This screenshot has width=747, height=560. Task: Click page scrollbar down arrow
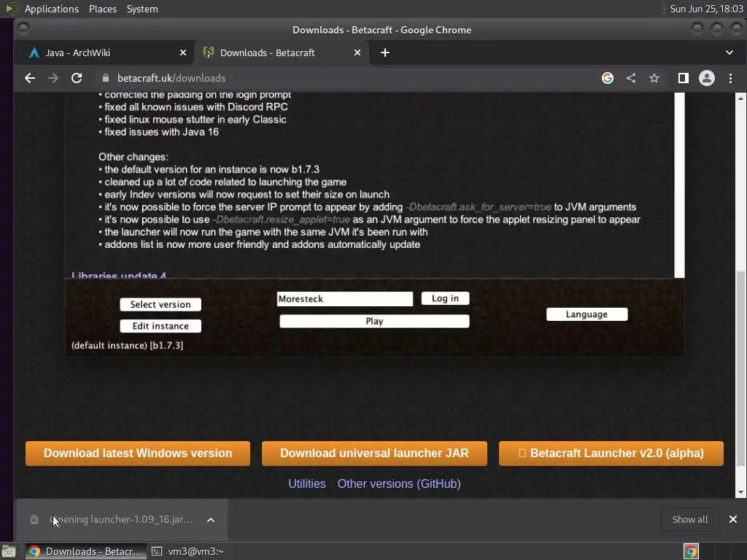point(740,492)
